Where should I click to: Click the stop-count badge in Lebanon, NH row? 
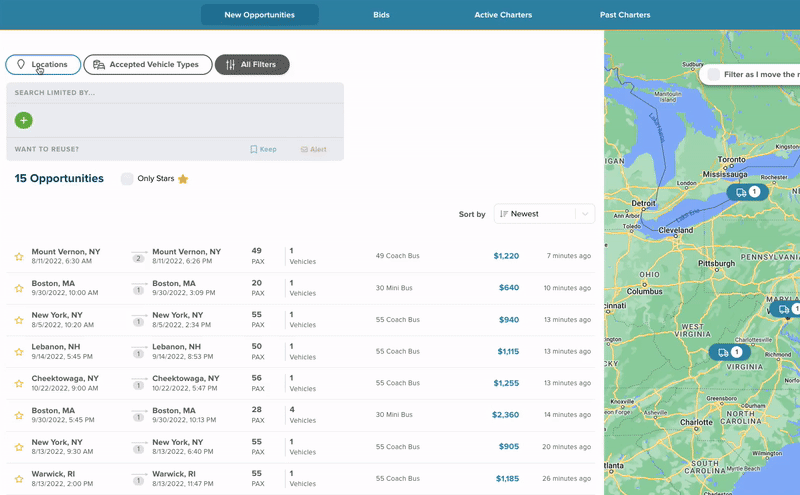(x=138, y=354)
